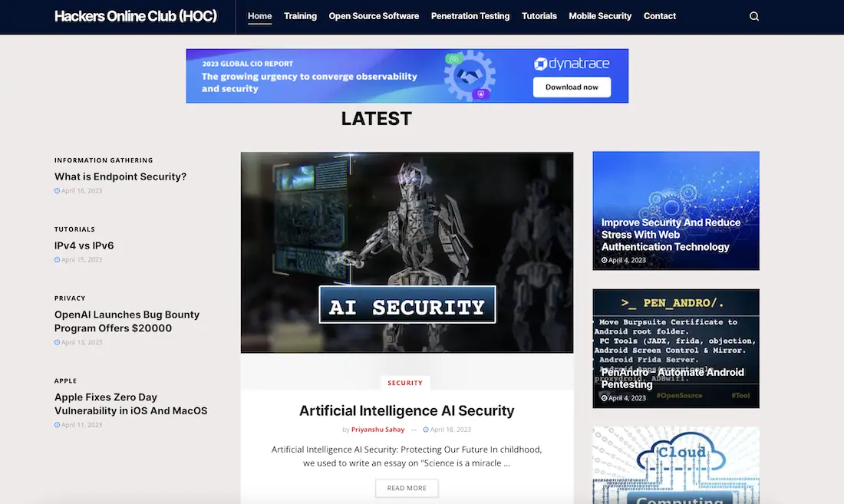Click the READ MORE button
The width and height of the screenshot is (844, 504).
pyautogui.click(x=406, y=488)
